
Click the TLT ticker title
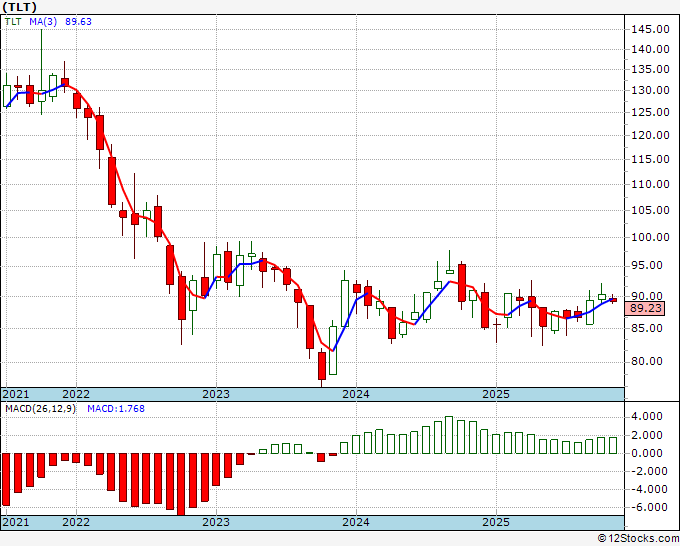pos(20,7)
